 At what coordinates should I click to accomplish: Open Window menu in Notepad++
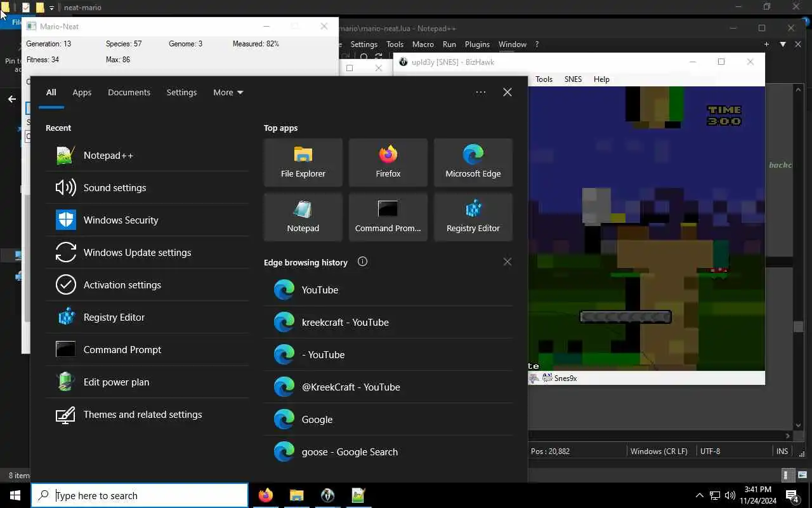pos(513,44)
